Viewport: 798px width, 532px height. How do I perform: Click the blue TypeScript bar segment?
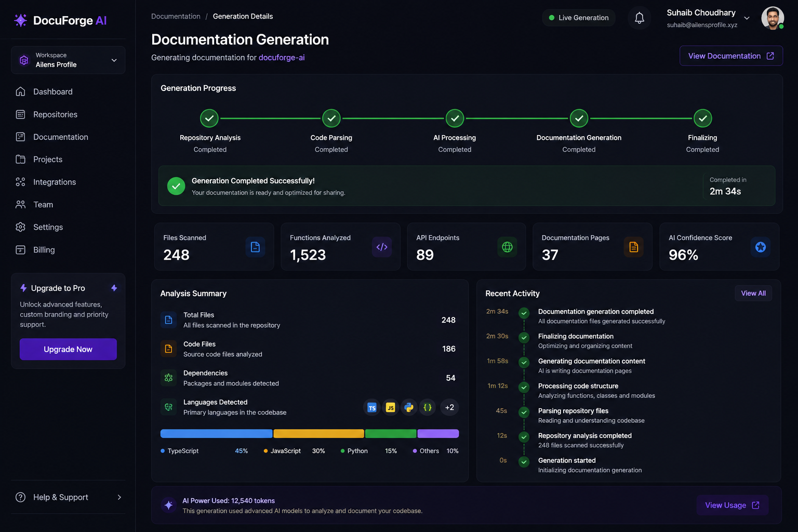(216, 433)
